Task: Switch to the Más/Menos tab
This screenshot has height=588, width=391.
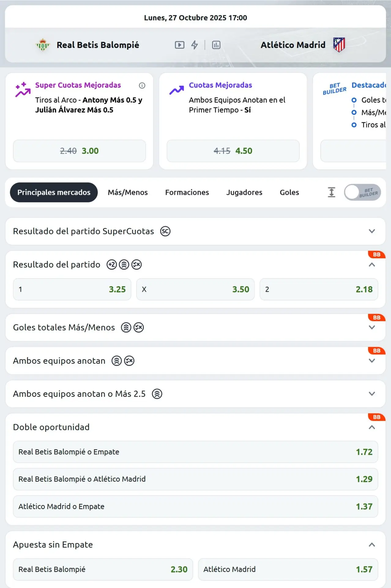Action: pyautogui.click(x=128, y=192)
